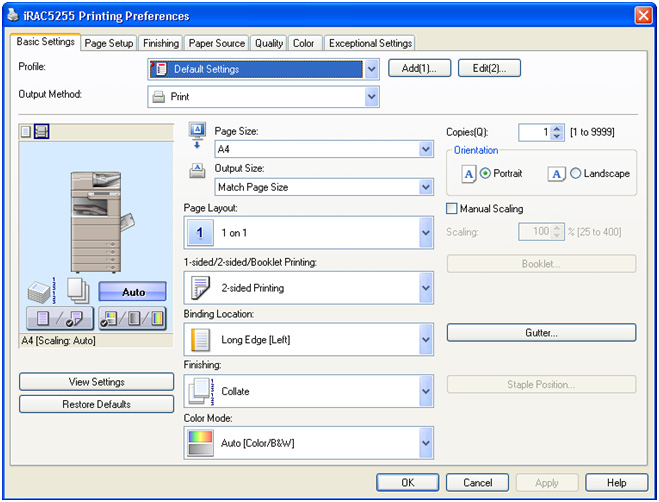659x502 pixels.
Task: Select the Landscape radio button
Action: tap(576, 174)
